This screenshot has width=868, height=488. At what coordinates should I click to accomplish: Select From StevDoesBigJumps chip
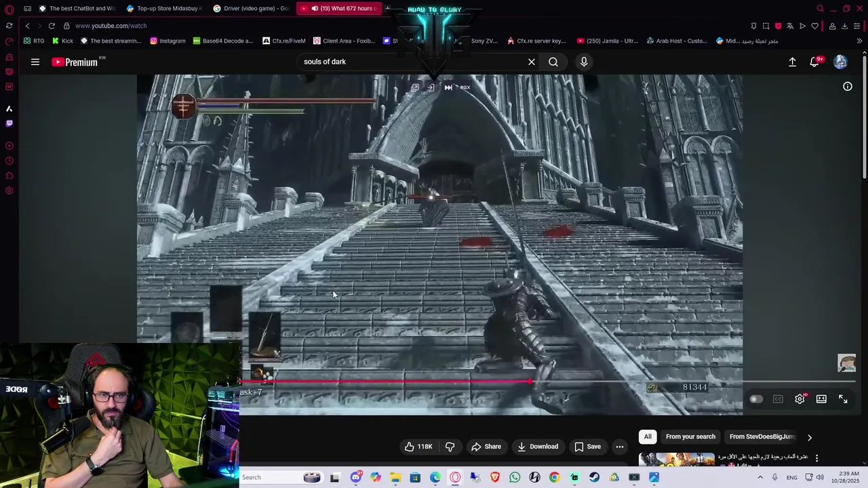pyautogui.click(x=761, y=436)
